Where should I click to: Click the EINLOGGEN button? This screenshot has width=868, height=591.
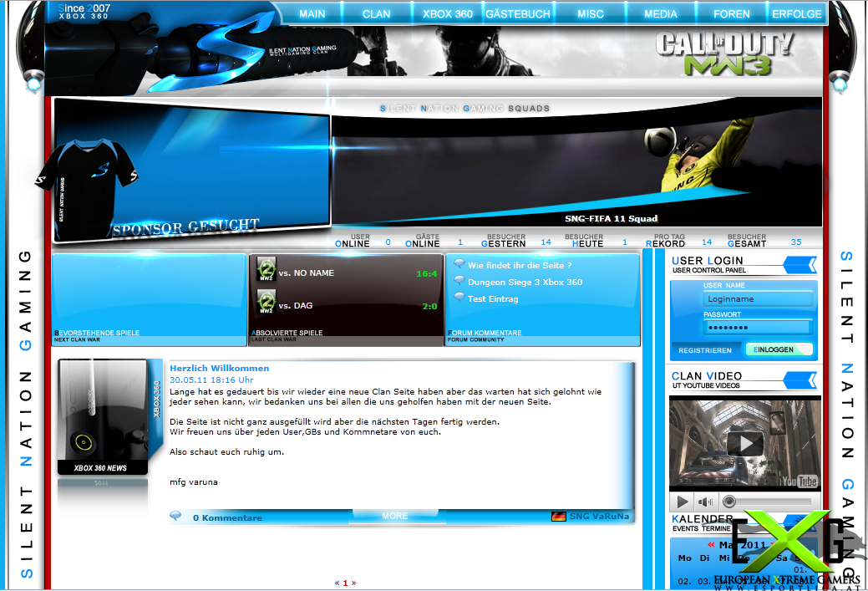pyautogui.click(x=779, y=349)
